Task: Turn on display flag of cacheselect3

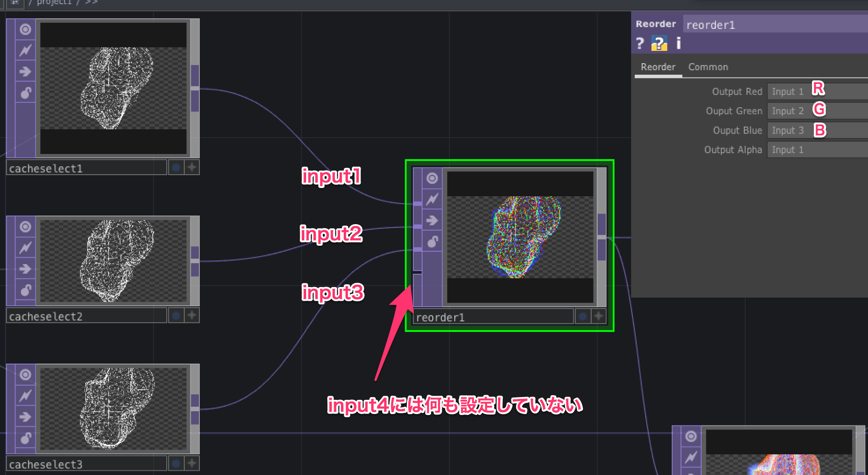Action: coord(176,464)
